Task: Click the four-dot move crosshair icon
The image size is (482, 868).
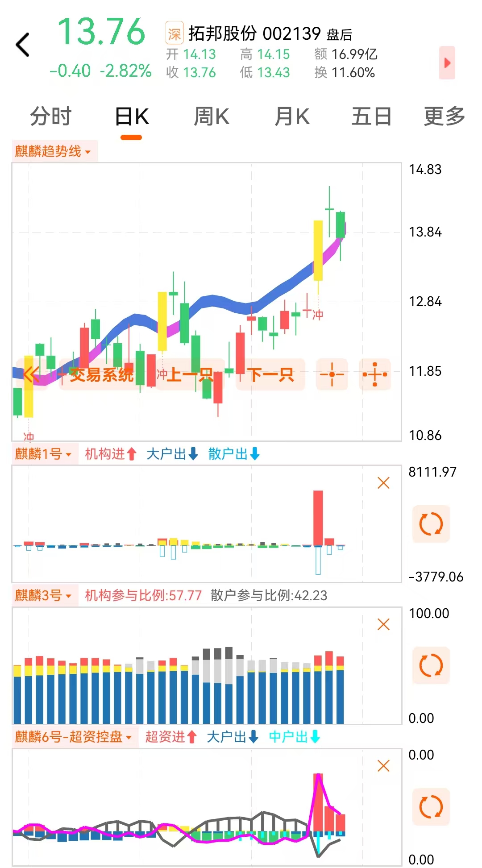Action: pos(375,374)
